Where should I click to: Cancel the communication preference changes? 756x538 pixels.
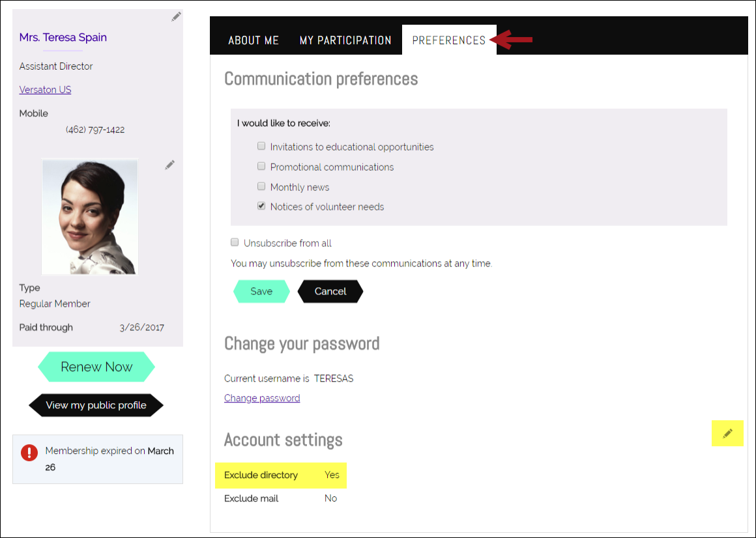(x=330, y=291)
